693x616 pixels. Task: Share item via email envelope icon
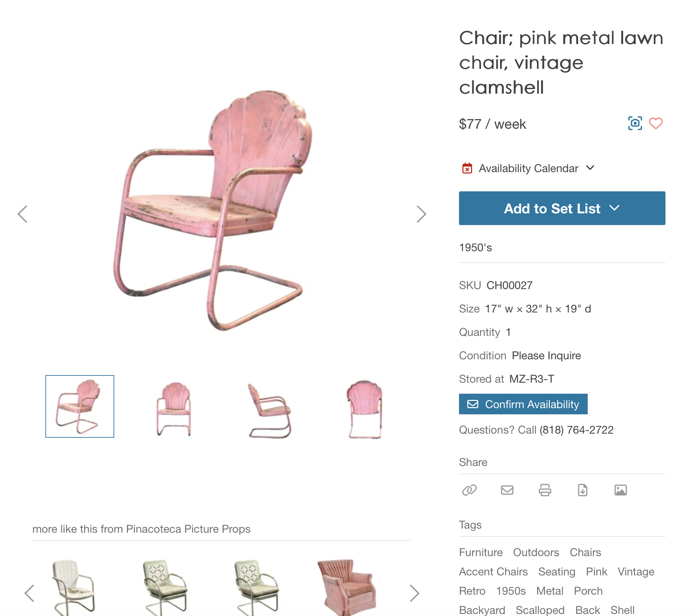[x=507, y=490]
